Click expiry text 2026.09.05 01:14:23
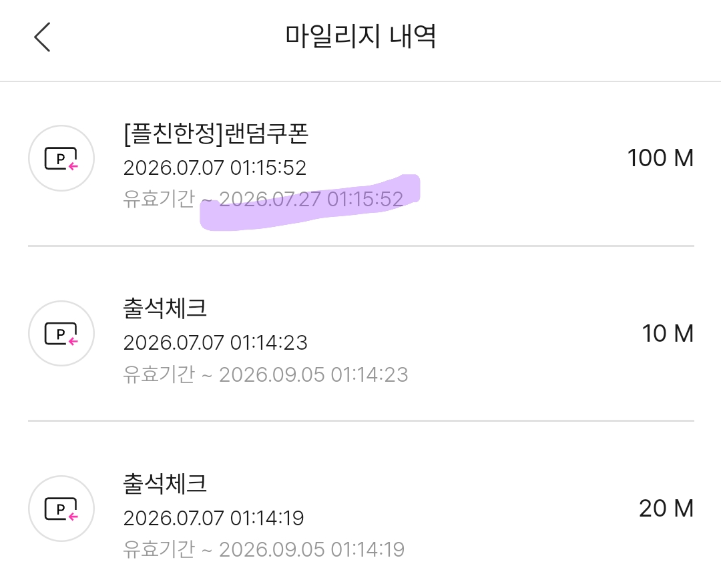 tap(314, 374)
